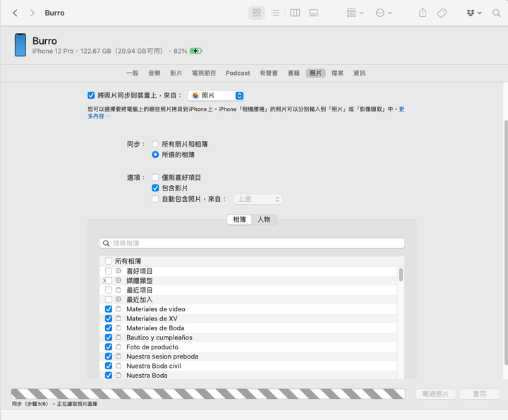Open the 資訊 tab
The height and width of the screenshot is (420, 508).
point(359,73)
